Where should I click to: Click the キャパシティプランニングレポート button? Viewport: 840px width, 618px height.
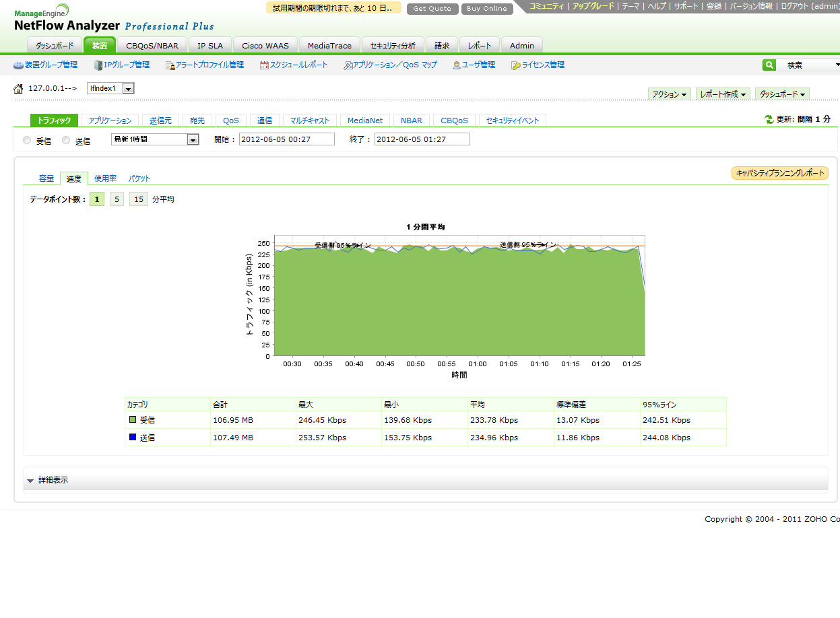pos(779,174)
